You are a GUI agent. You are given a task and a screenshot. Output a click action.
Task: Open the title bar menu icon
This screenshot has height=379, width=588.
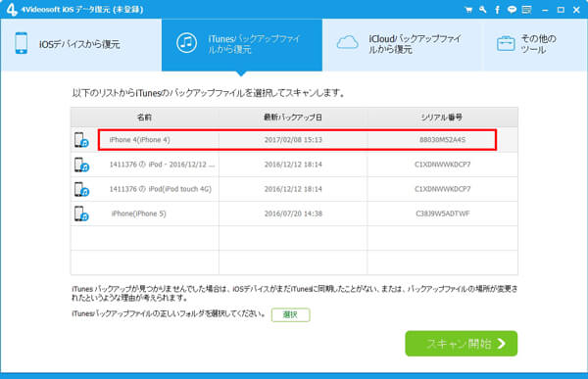527,10
